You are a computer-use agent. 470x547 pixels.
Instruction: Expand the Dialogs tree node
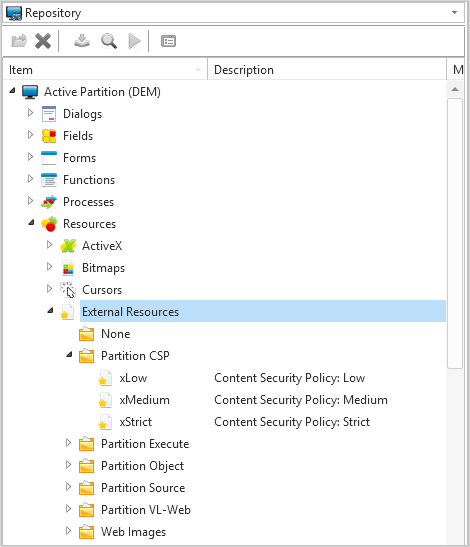[x=30, y=113]
